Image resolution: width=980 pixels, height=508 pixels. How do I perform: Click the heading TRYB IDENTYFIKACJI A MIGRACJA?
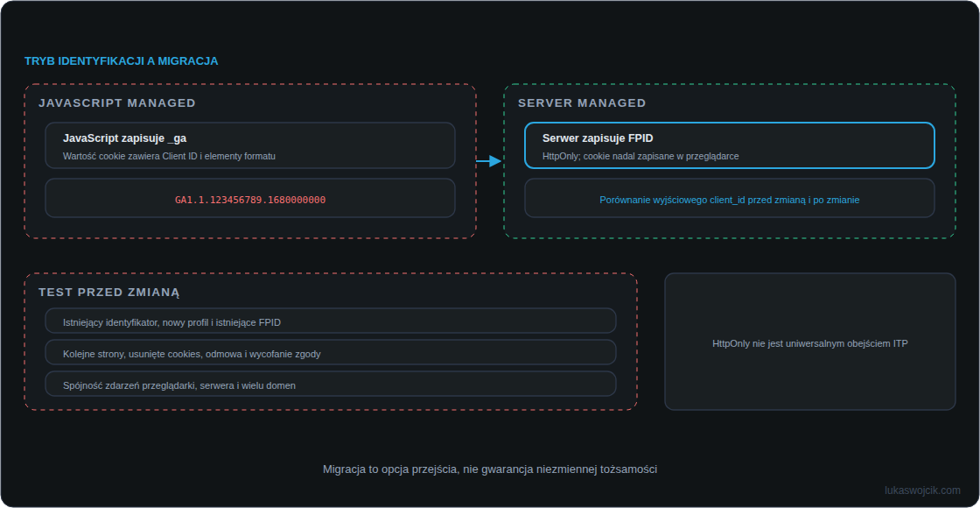[x=122, y=61]
